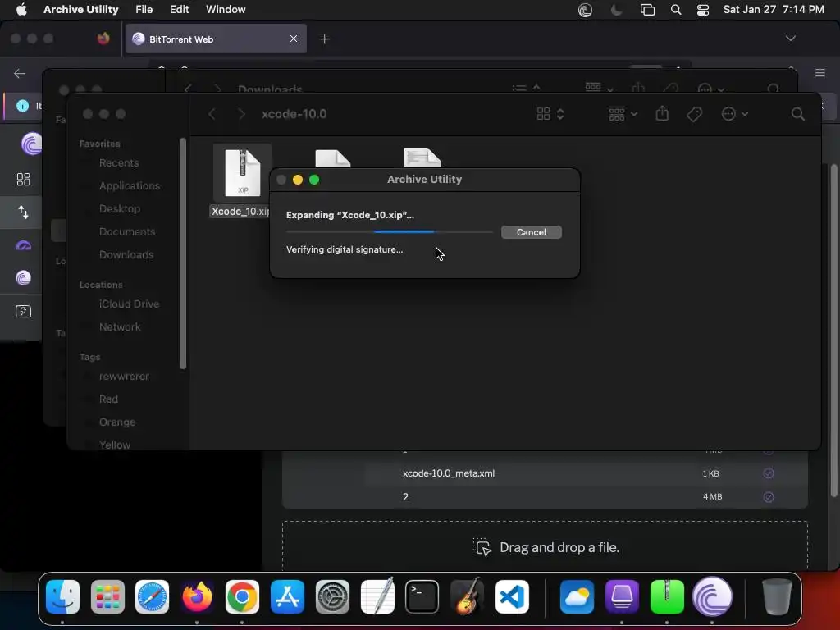Open System Settings from the Dock
This screenshot has height=630, width=840.
tap(332, 596)
